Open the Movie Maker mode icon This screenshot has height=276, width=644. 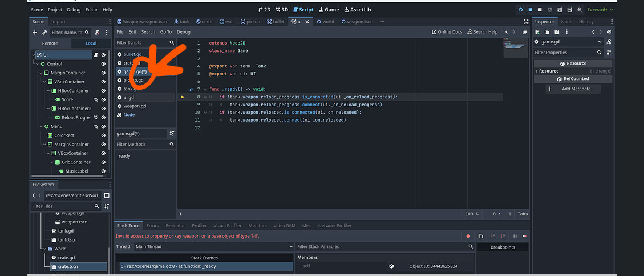(580, 10)
